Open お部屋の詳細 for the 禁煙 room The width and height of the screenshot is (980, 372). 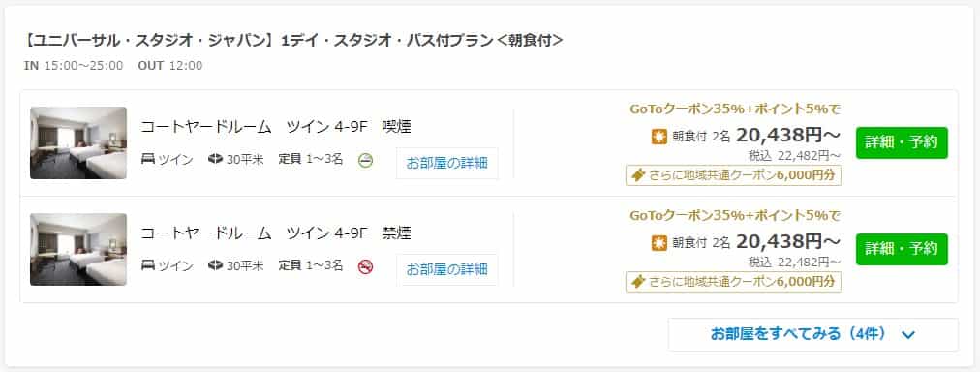click(446, 269)
